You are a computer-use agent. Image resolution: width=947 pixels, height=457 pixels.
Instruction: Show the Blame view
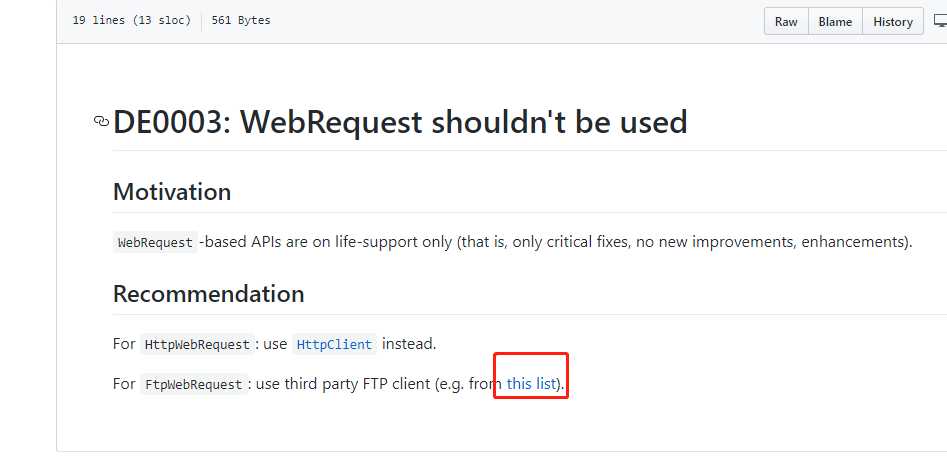(835, 21)
